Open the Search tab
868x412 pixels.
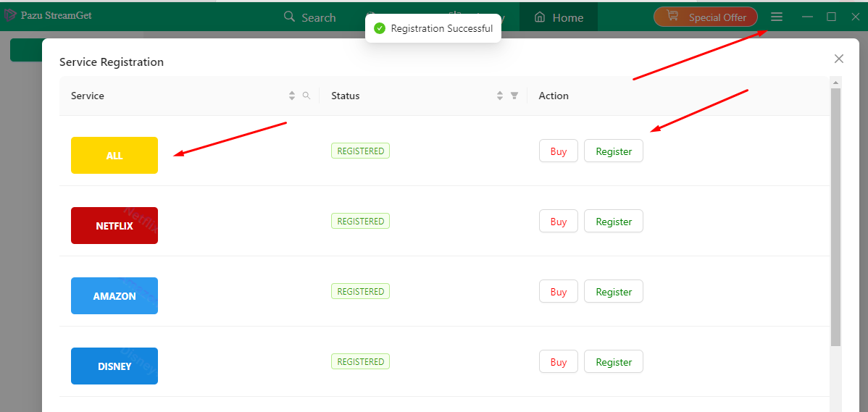click(x=310, y=17)
